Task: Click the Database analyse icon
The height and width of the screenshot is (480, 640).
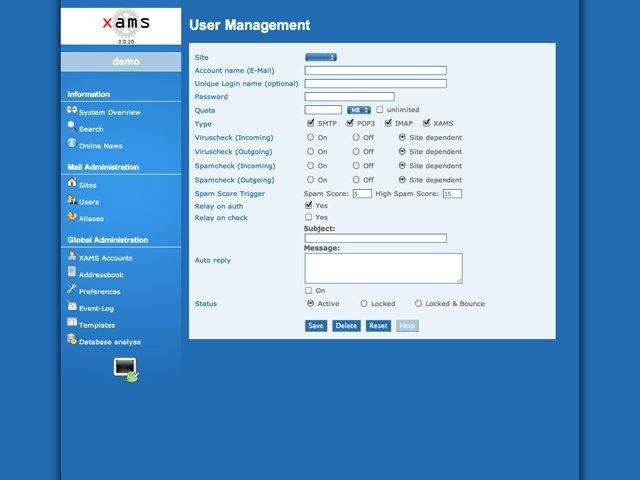Action: (x=72, y=339)
